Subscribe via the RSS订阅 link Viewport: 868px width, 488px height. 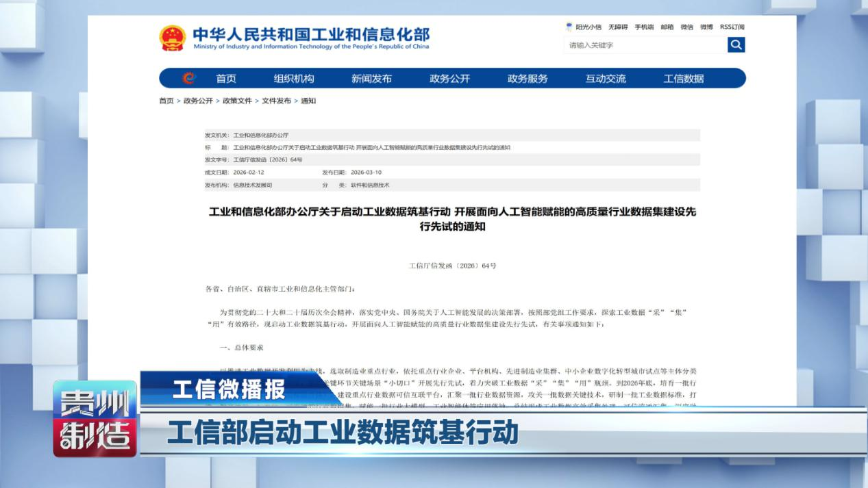[x=732, y=27]
